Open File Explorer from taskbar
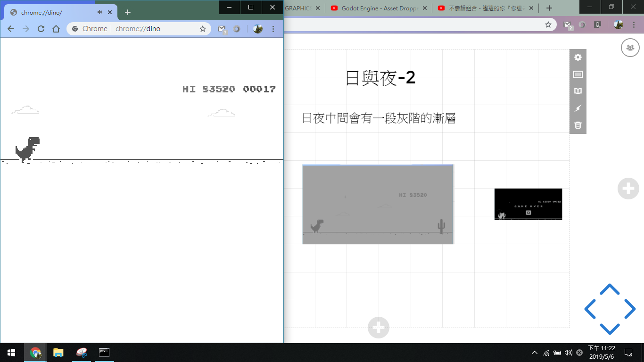 tap(58, 352)
